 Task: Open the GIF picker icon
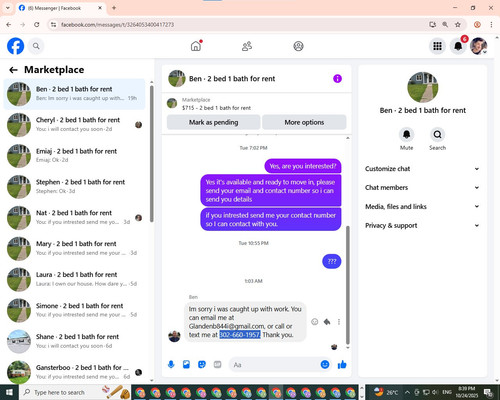coord(217,364)
